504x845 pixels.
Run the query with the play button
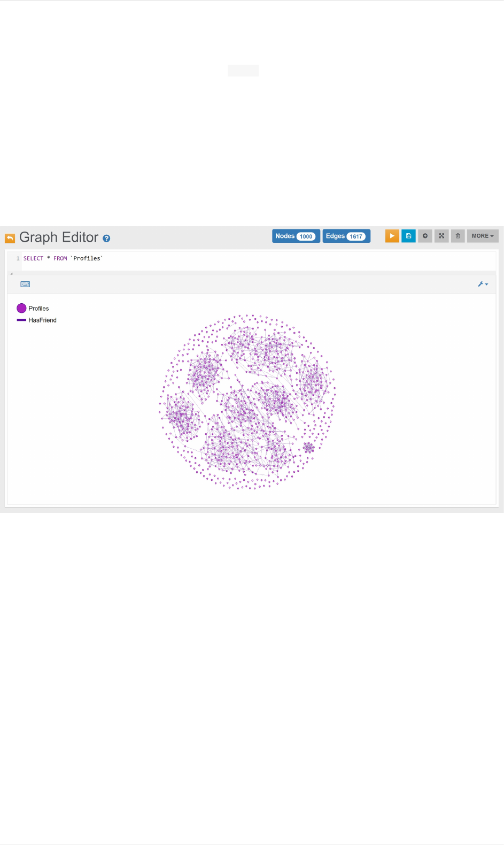click(392, 236)
